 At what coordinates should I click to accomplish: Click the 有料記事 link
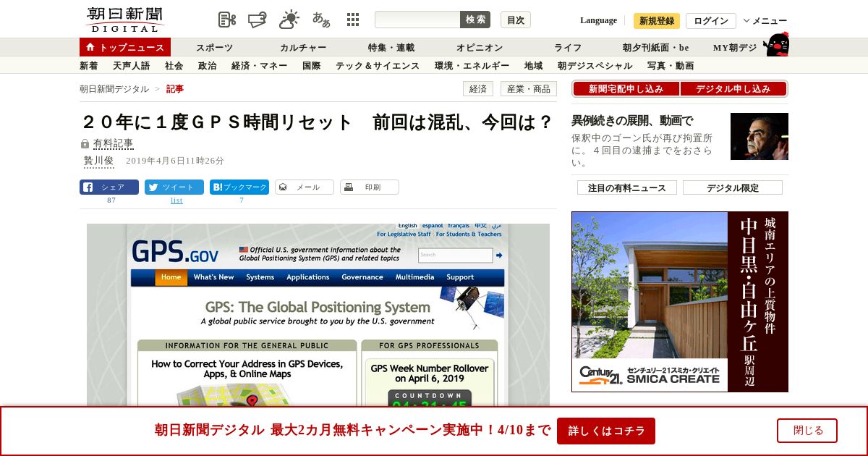pos(114,144)
